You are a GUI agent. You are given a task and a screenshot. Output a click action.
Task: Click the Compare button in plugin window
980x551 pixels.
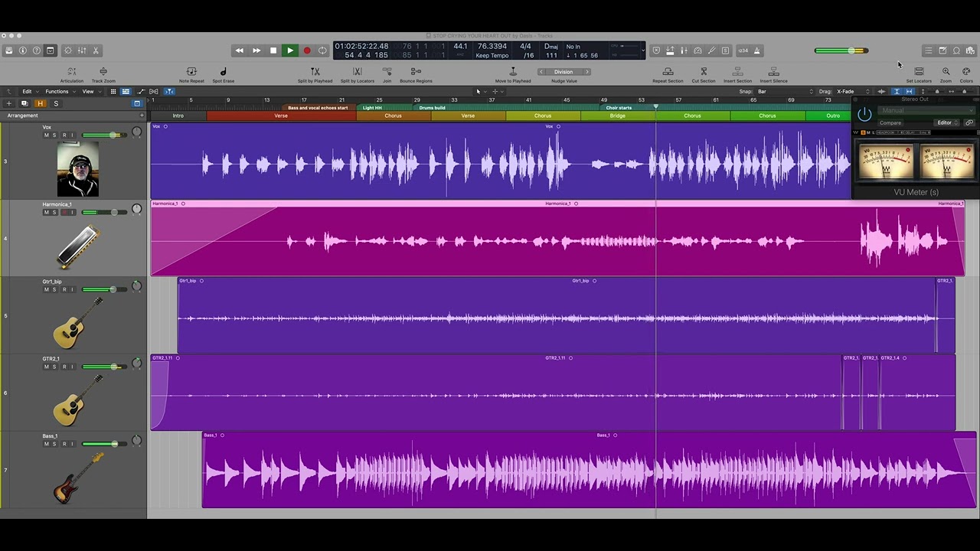coord(890,122)
